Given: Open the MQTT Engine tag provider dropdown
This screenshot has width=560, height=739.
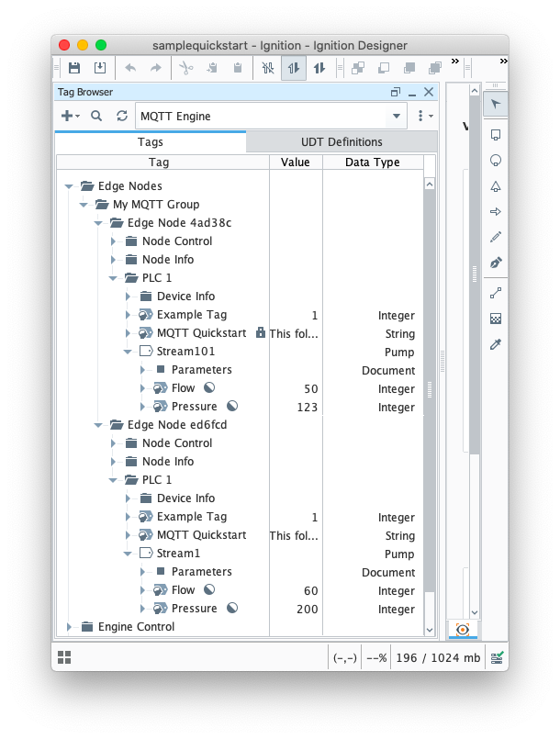Looking at the screenshot, I should coord(397,116).
